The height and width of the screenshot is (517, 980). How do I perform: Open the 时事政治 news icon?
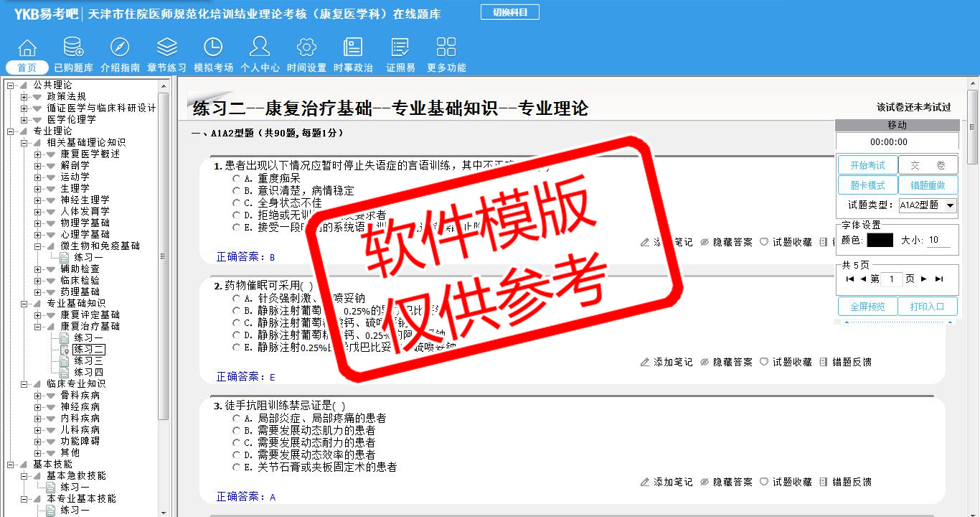tap(353, 48)
